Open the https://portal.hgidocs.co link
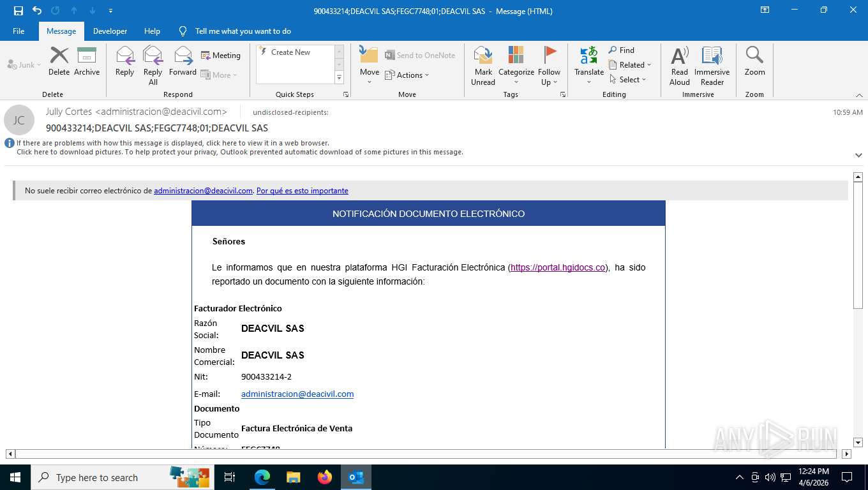Screen dimensions: 868x490 click(x=558, y=267)
